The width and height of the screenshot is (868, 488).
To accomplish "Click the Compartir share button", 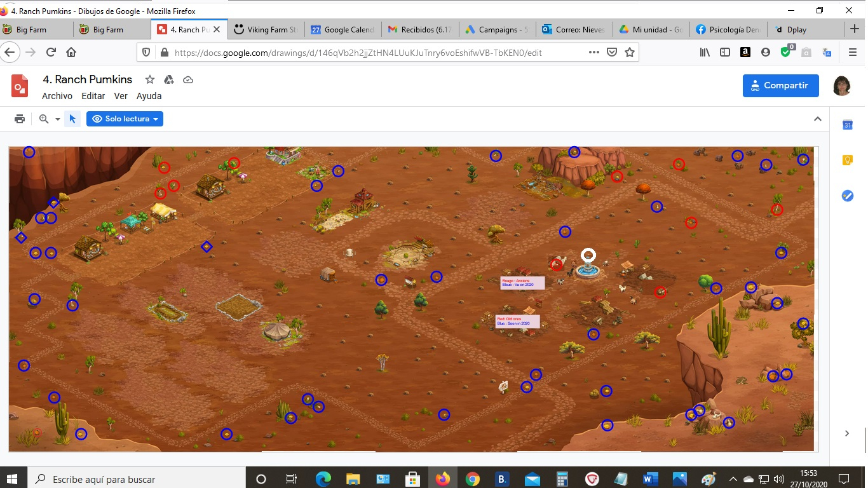I will click(780, 86).
